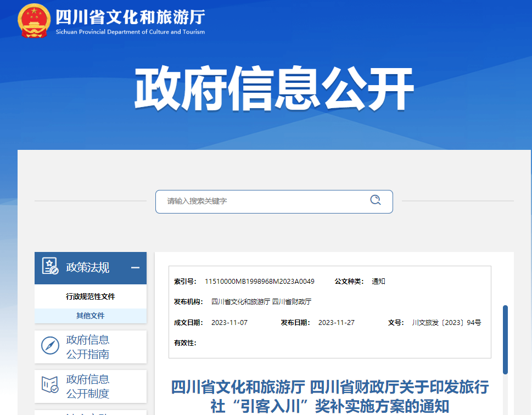Image resolution: width=532 pixels, height=415 pixels.
Task: Click the document title about 引客入川 notice
Action: coord(330,396)
